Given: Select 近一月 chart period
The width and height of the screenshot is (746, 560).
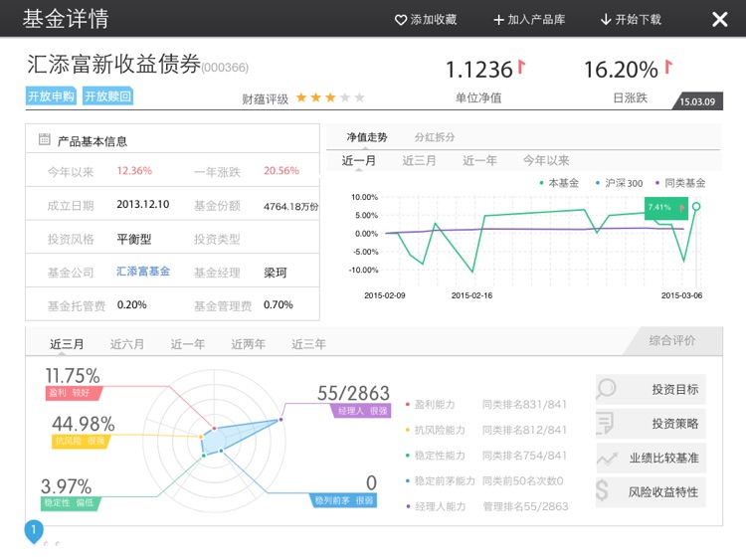Looking at the screenshot, I should 359,161.
